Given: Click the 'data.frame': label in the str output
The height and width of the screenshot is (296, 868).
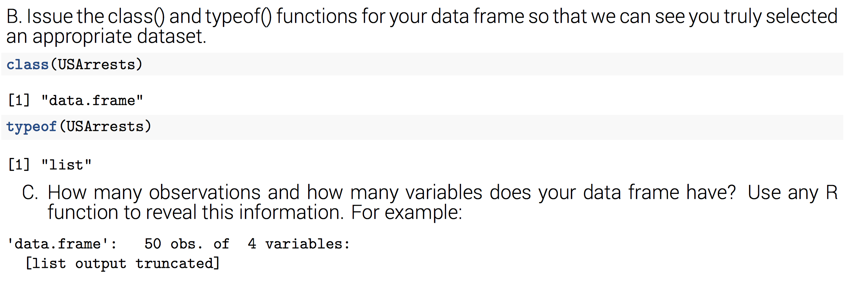Looking at the screenshot, I should coord(62,244).
